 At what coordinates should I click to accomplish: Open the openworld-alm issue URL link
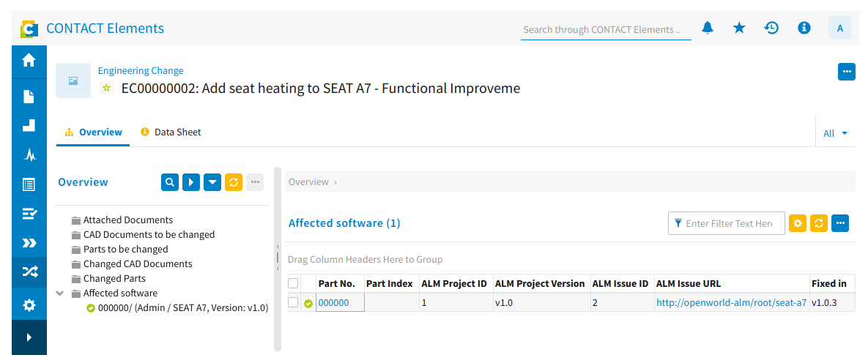click(x=731, y=303)
